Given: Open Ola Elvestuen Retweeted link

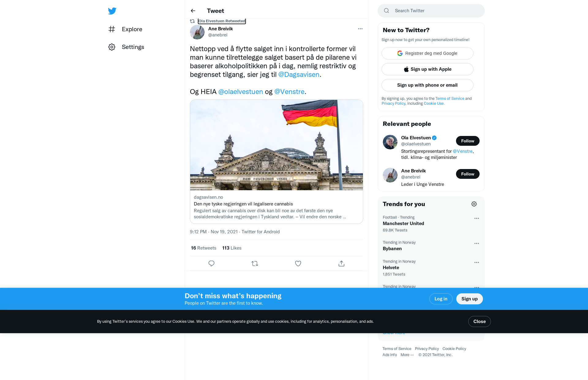Looking at the screenshot, I should [222, 21].
